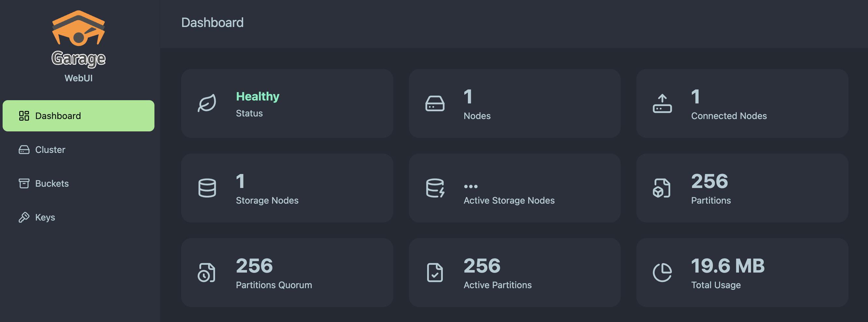868x322 pixels.
Task: Click the file clock icon for Partitions Quorum
Action: (x=206, y=273)
